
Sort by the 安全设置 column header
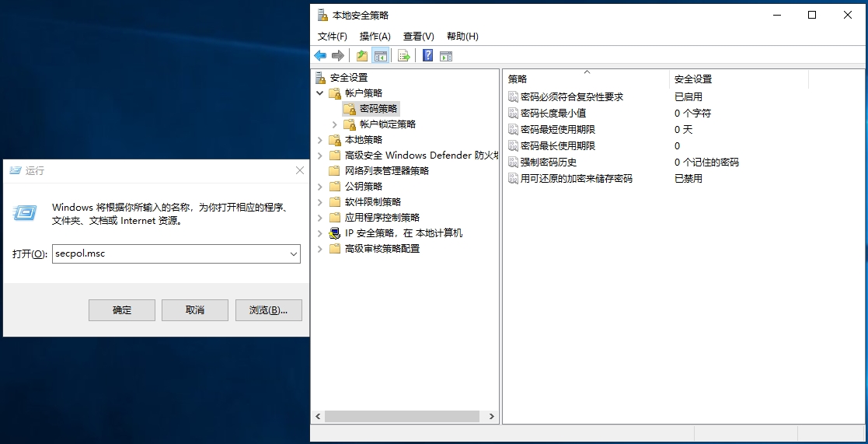click(x=739, y=79)
